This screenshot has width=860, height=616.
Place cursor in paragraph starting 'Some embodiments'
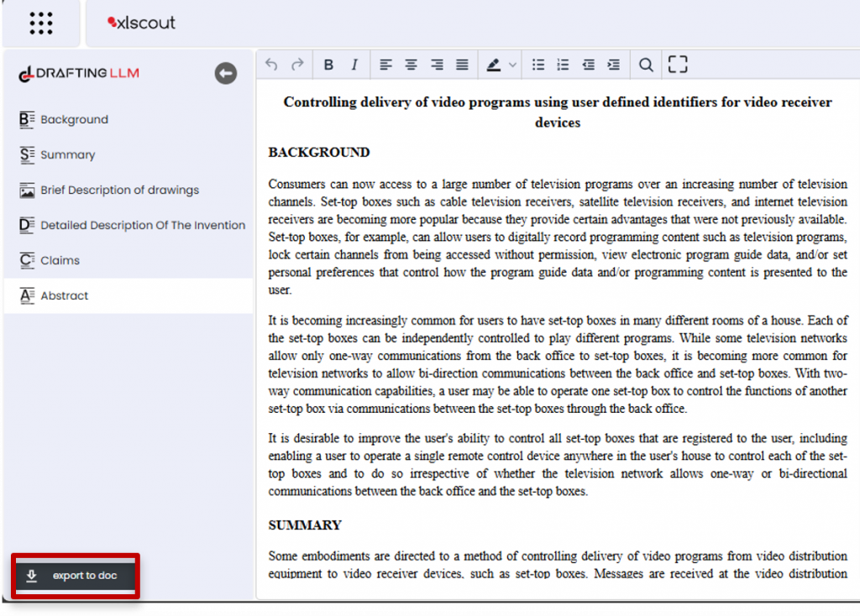click(558, 565)
